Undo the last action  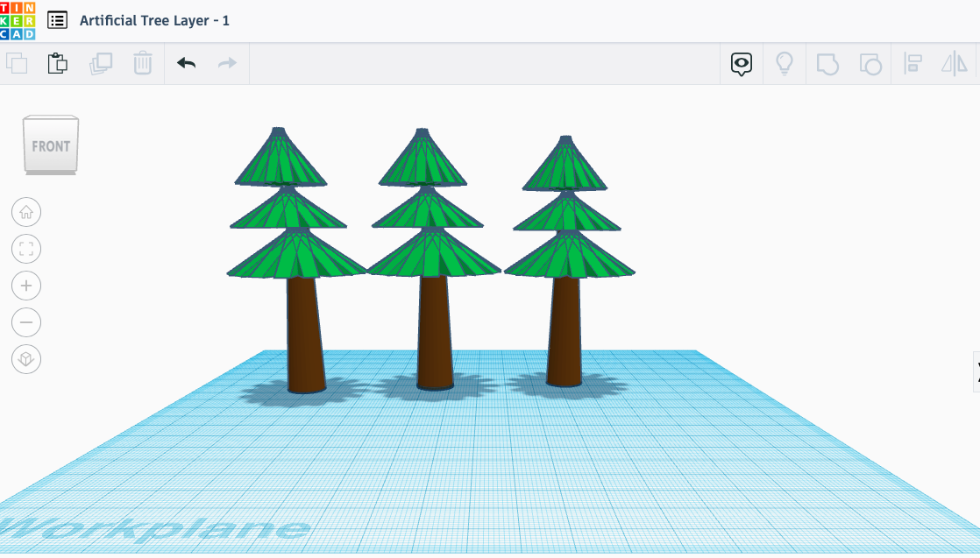click(x=186, y=63)
